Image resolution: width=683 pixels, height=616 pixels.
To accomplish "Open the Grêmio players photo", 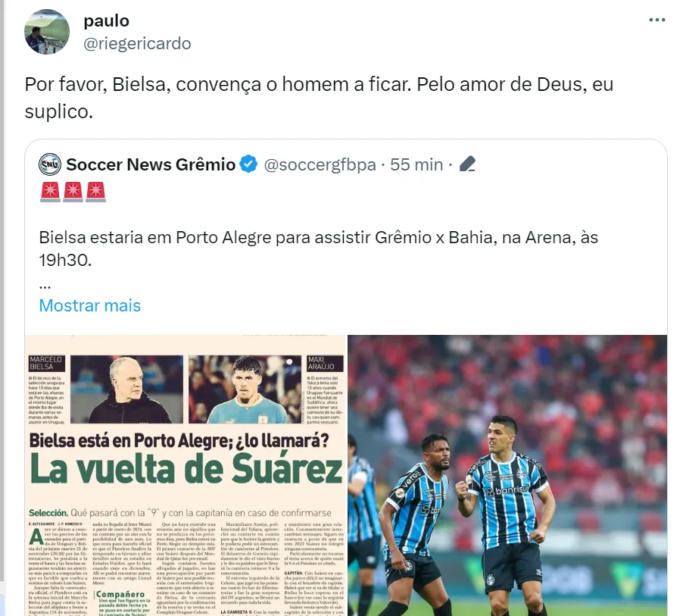I will (507, 475).
